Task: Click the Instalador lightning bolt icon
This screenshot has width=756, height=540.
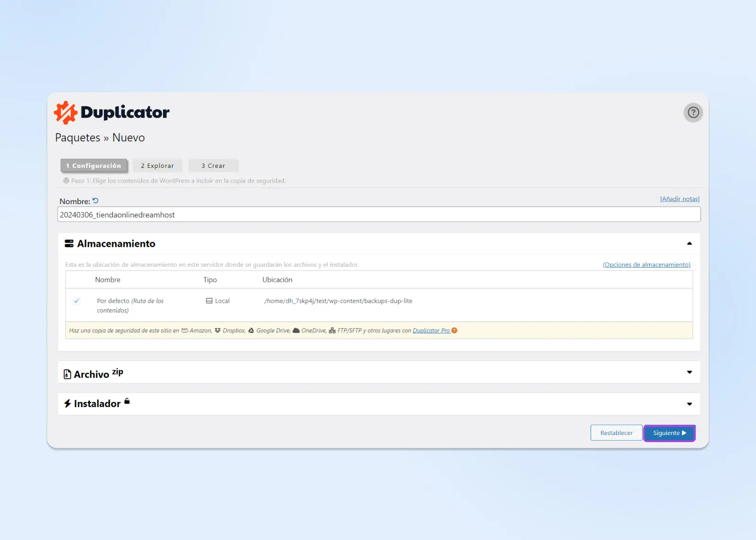Action: tap(68, 404)
